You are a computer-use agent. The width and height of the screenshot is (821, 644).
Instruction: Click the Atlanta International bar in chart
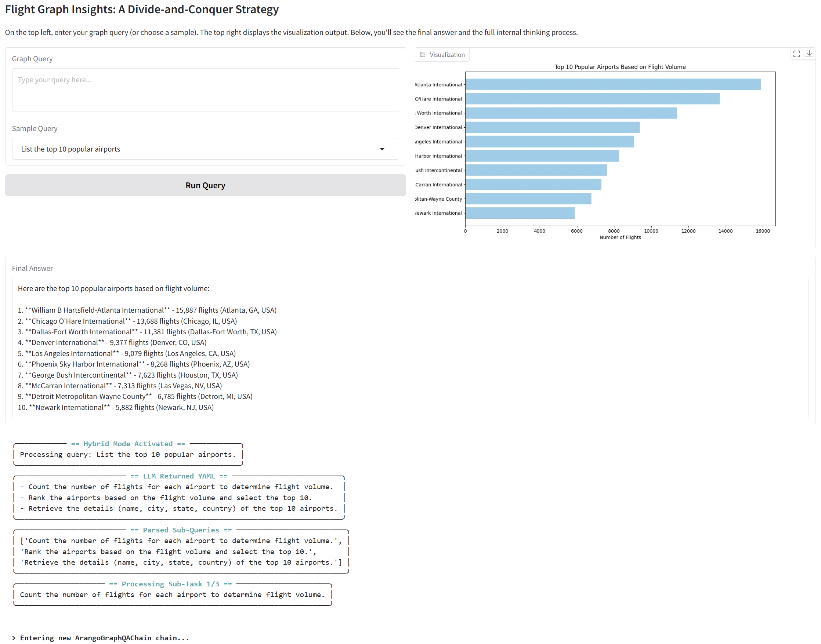(612, 84)
